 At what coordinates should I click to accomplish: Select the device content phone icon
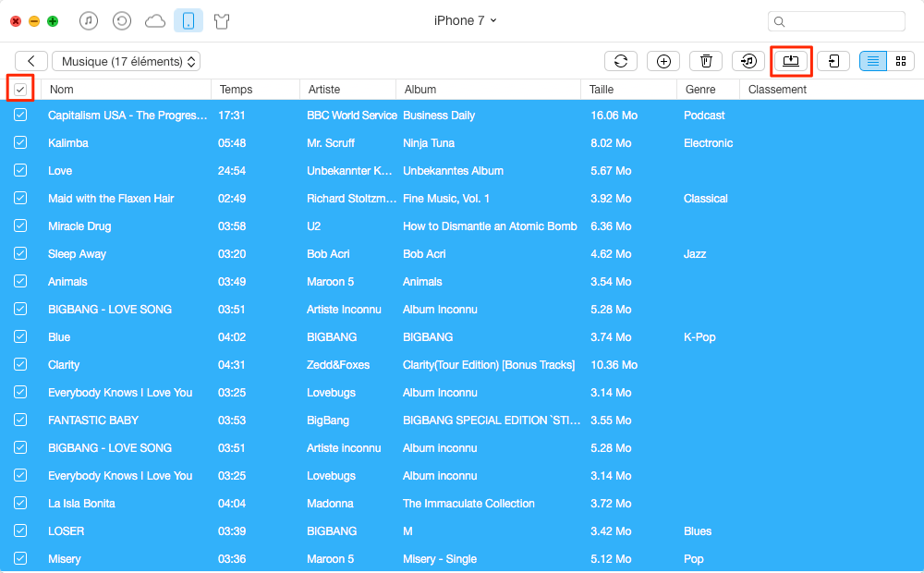click(188, 21)
